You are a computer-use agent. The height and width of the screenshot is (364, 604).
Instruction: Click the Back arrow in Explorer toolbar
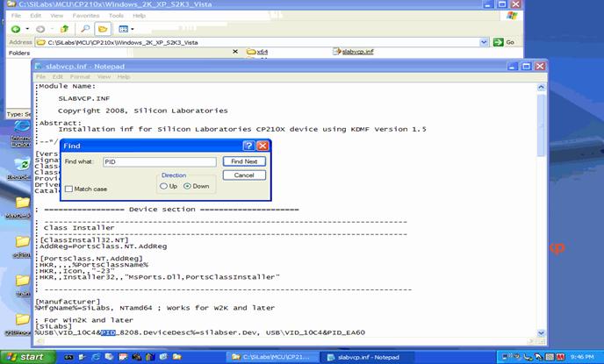click(16, 29)
